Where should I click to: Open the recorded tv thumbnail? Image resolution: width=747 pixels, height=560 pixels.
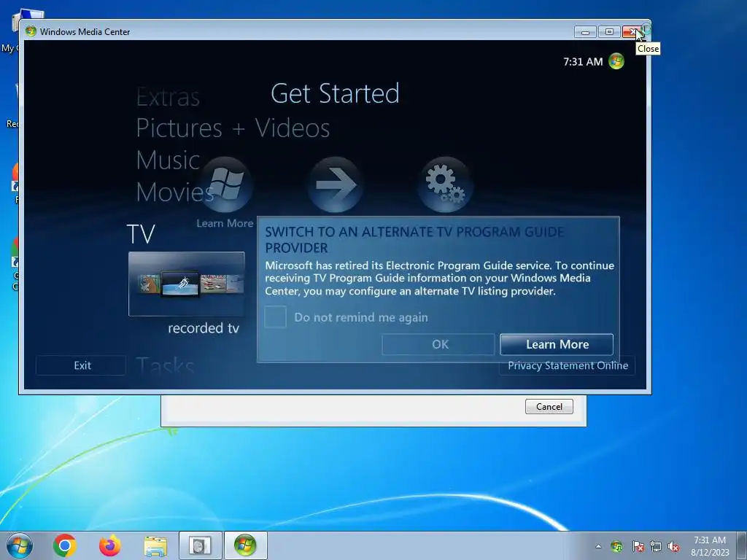pos(187,284)
